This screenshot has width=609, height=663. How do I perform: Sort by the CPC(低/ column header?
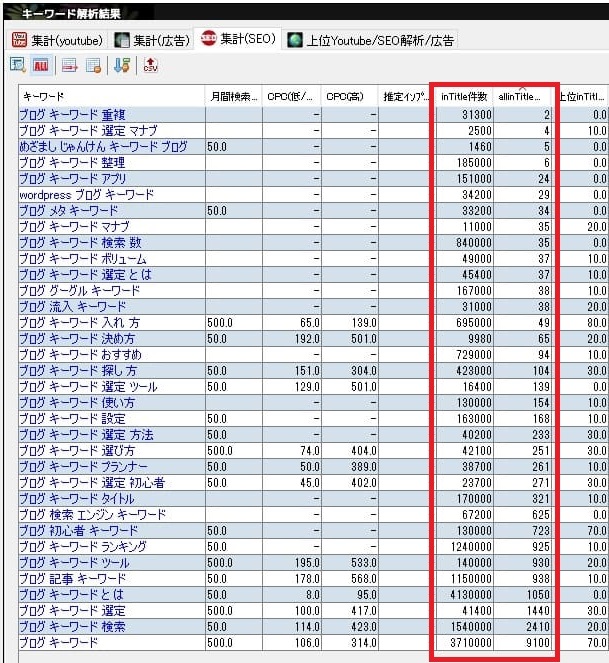click(x=292, y=96)
